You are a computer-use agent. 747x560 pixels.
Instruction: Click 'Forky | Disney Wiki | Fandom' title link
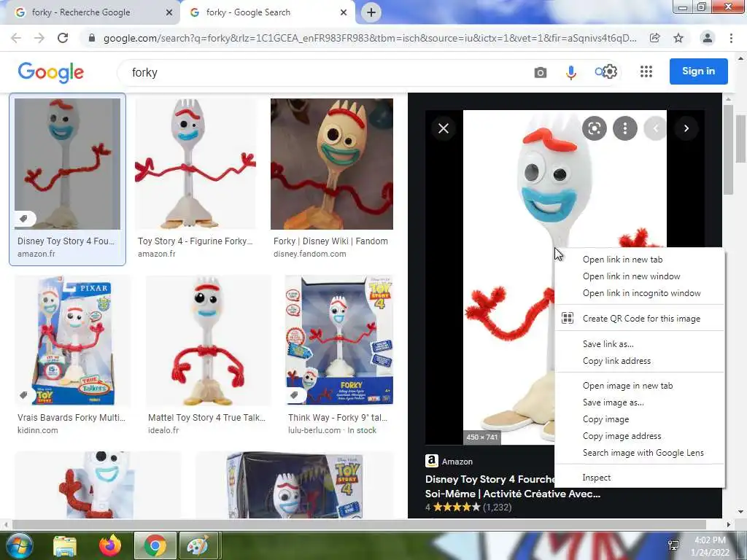click(x=330, y=241)
